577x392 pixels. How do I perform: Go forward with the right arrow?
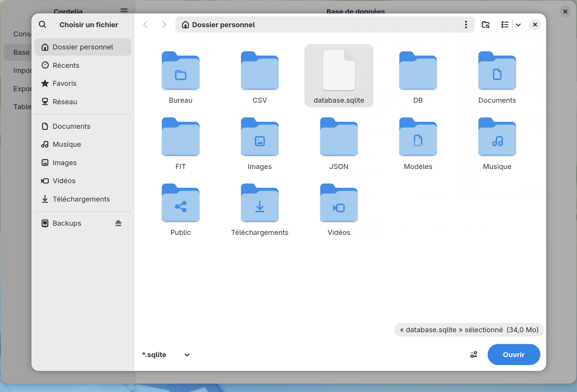click(x=164, y=25)
